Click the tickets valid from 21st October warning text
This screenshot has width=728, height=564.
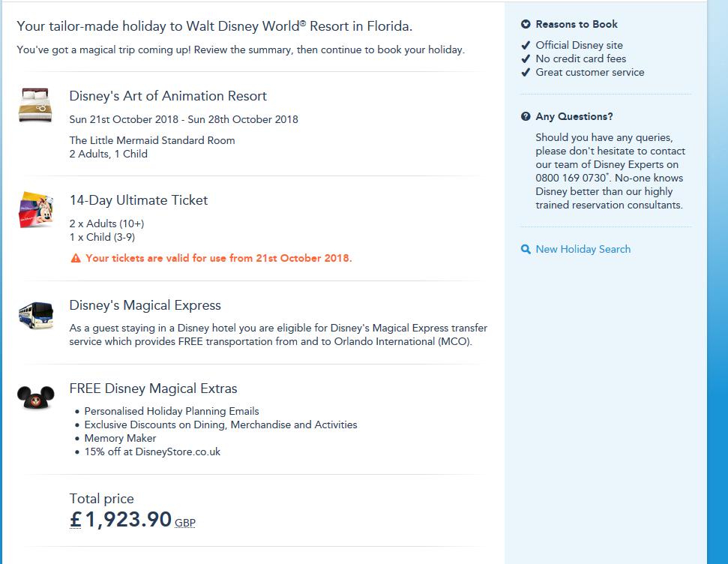tap(218, 258)
